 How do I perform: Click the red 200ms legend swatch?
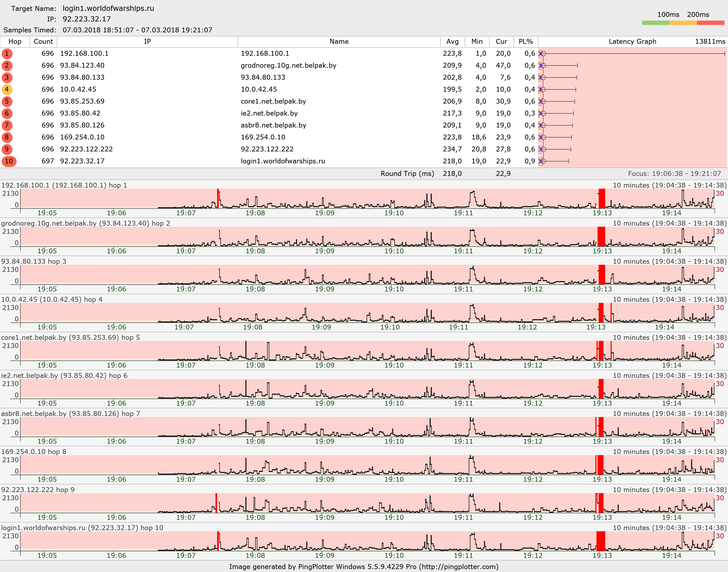click(711, 23)
